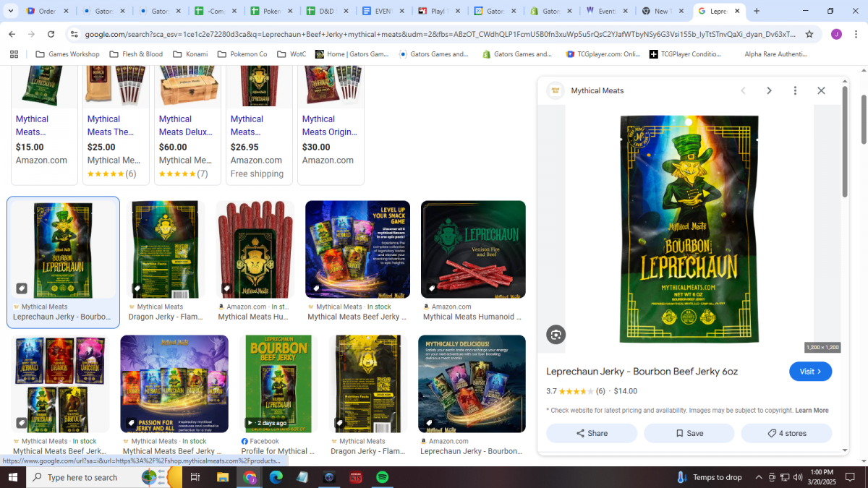Open a new browser tab
Screen dimensions: 868x488
(x=757, y=11)
